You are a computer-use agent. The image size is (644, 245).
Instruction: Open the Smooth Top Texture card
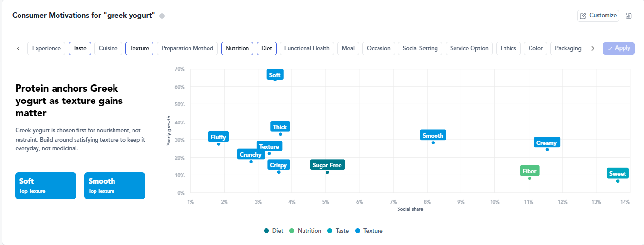(x=114, y=185)
